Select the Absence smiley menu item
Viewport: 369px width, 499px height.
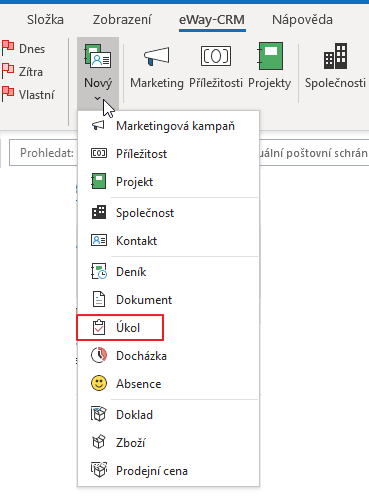[x=168, y=384]
